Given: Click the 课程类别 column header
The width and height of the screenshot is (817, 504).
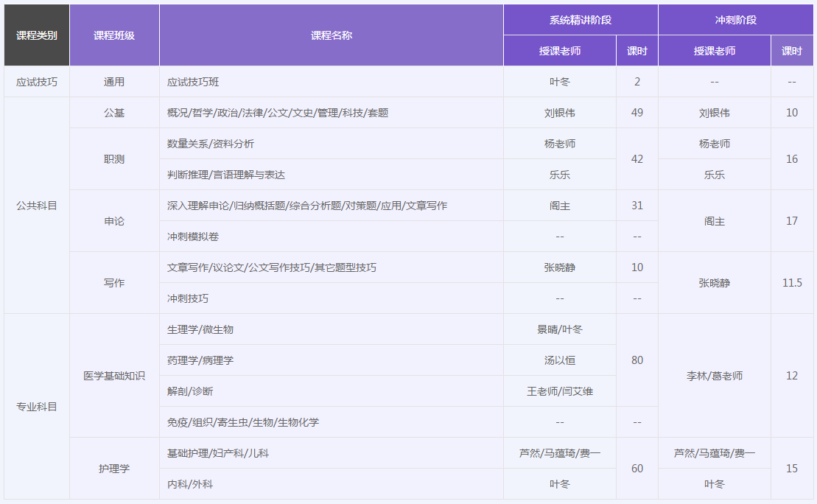Looking at the screenshot, I should click(37, 35).
